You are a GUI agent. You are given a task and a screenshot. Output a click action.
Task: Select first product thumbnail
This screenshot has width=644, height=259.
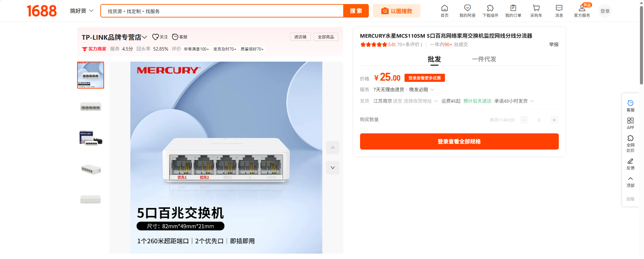91,75
